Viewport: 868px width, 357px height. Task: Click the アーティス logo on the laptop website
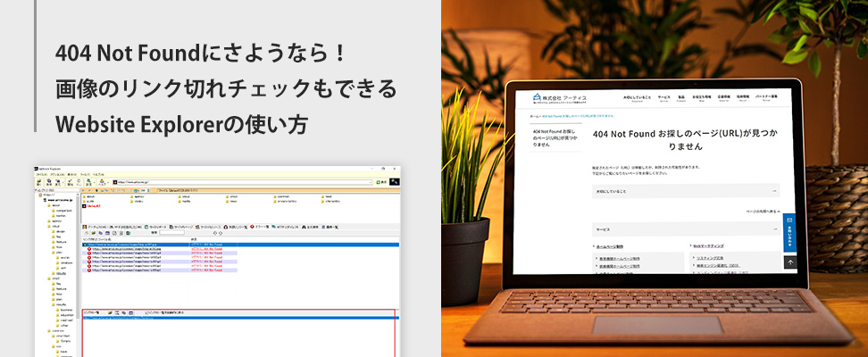pyautogui.click(x=560, y=98)
